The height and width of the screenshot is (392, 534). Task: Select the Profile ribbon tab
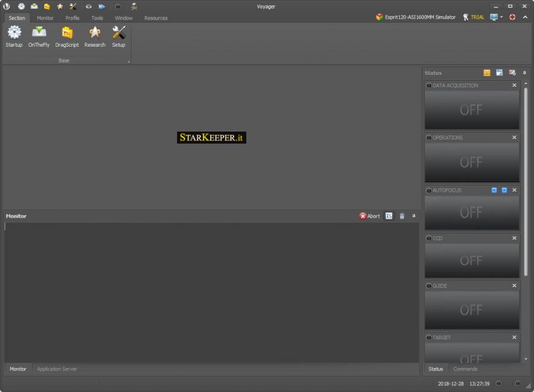point(72,18)
